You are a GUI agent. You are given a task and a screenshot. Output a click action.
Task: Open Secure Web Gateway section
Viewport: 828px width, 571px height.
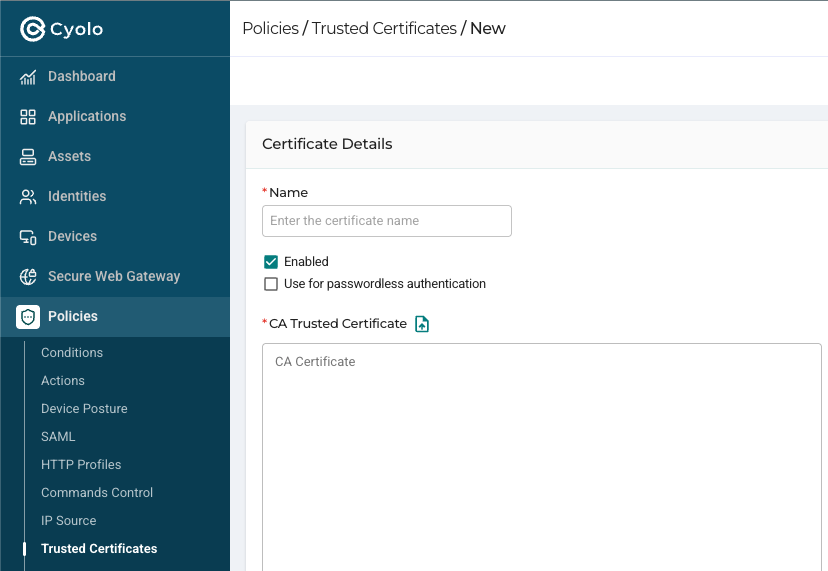[114, 276]
